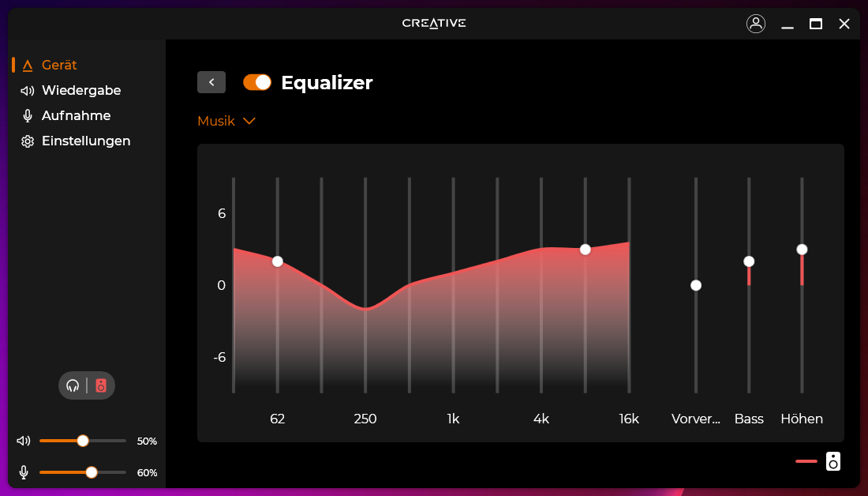Click the Bass slider knob
The image size is (868, 496).
pos(749,261)
